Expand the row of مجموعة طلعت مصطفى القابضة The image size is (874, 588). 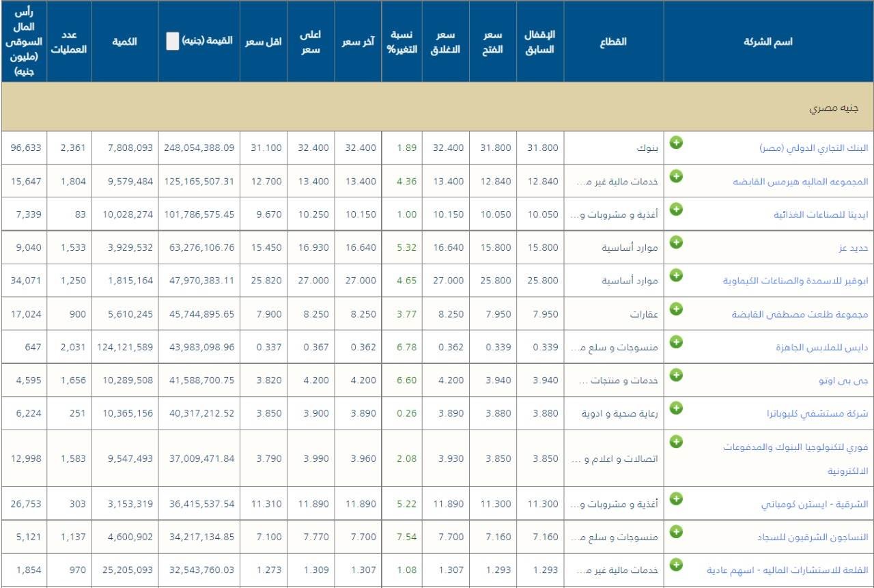click(x=676, y=308)
